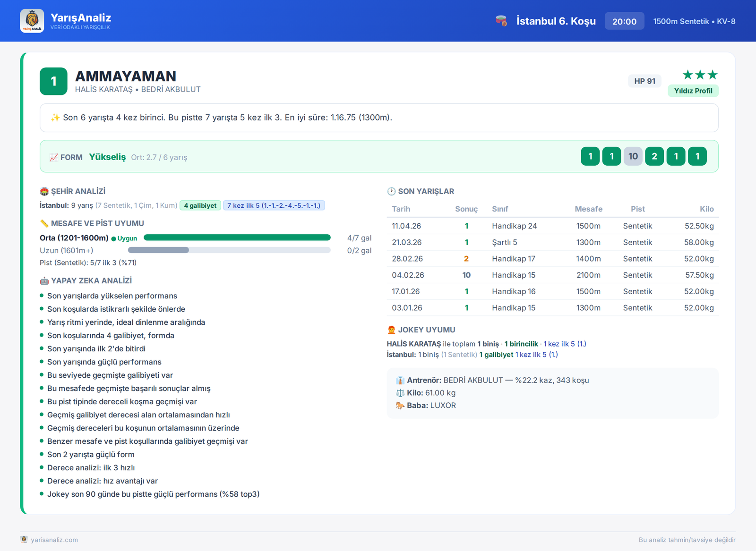The width and height of the screenshot is (756, 551).
Task: Click the Orta distance green progress bar
Action: click(237, 237)
